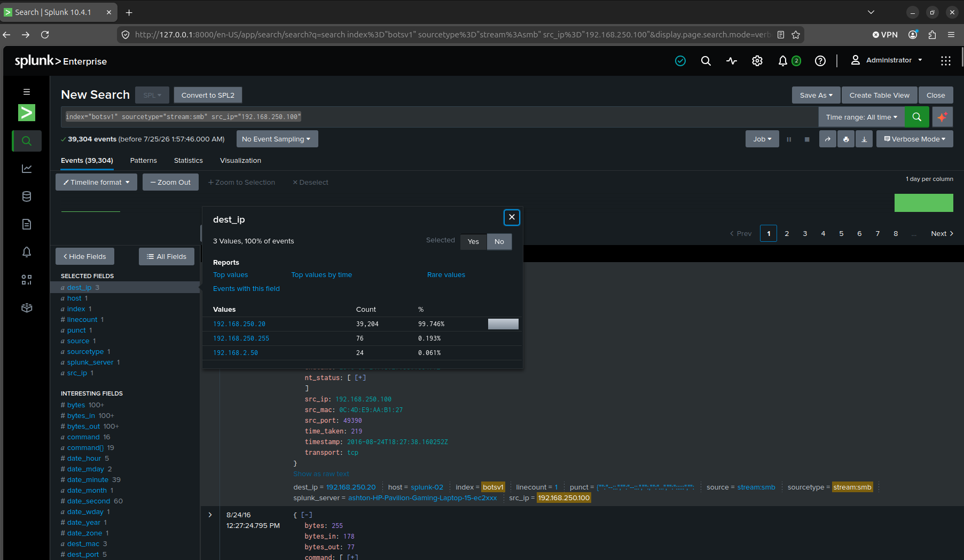The height and width of the screenshot is (560, 964).
Task: Open the AI assistant sparkle button
Action: click(x=943, y=117)
